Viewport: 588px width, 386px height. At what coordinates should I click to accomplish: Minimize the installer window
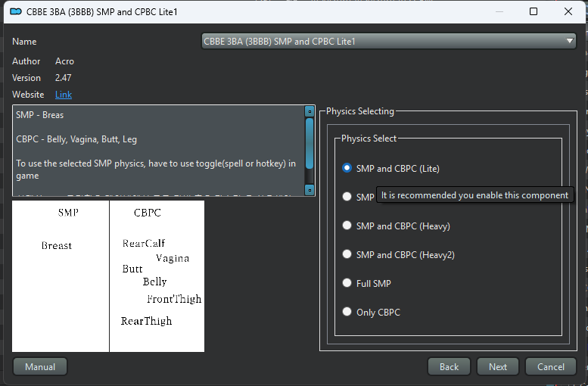(499, 11)
